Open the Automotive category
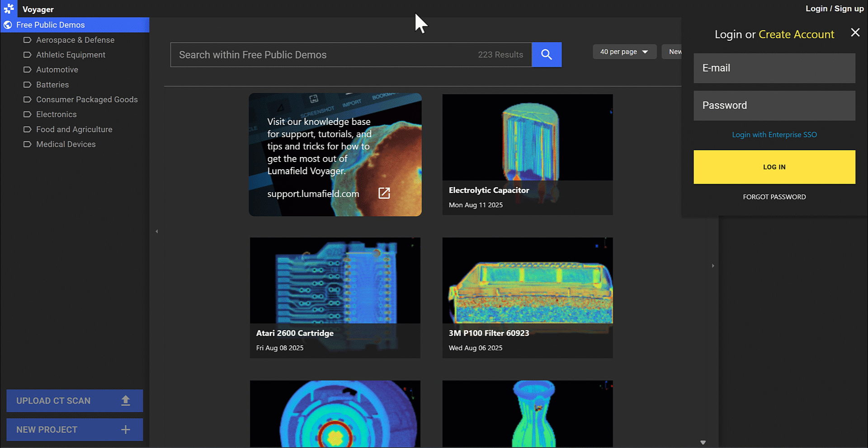Image resolution: width=868 pixels, height=448 pixels. tap(57, 70)
